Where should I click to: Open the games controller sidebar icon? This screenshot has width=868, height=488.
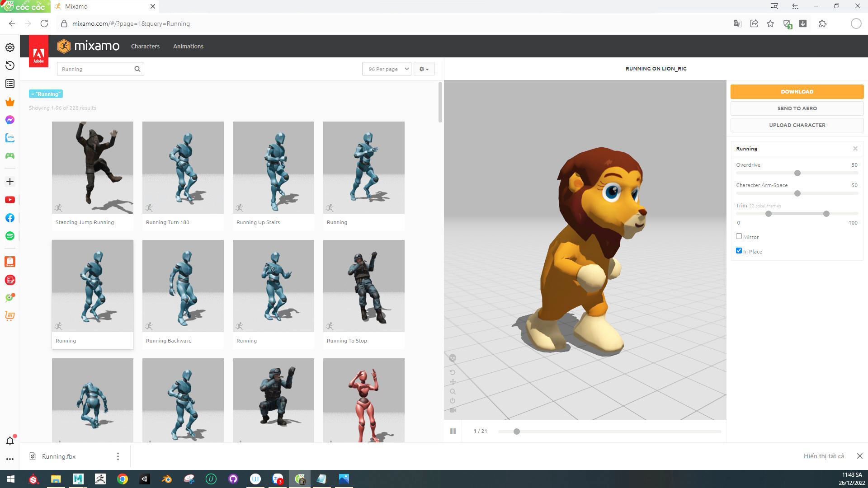tap(10, 156)
